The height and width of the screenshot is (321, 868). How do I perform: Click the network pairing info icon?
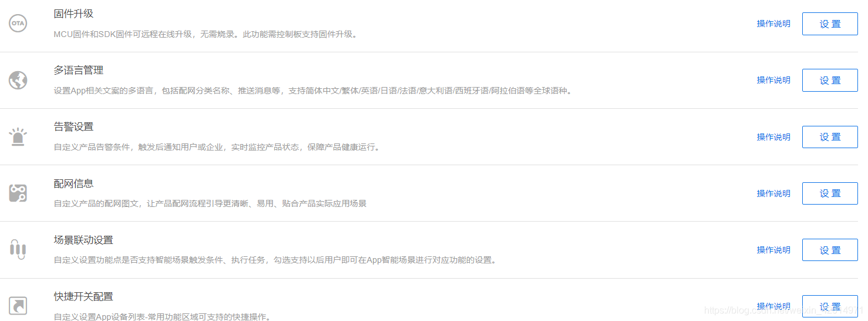(x=18, y=193)
